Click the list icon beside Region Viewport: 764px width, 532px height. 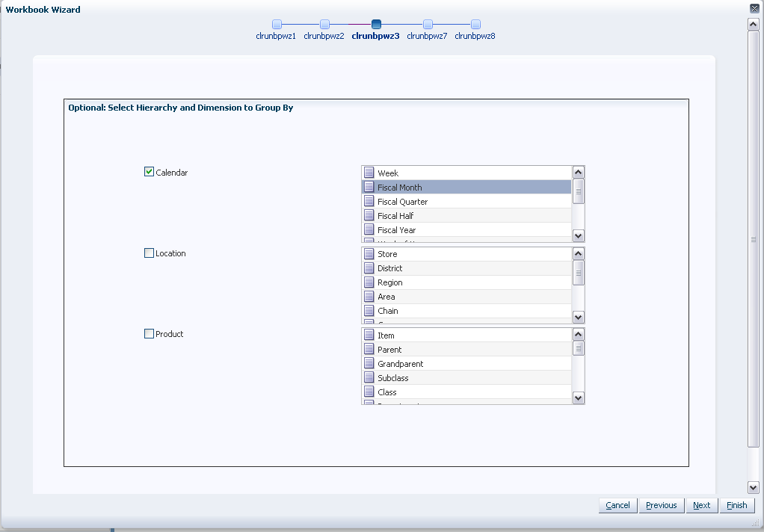pos(369,282)
